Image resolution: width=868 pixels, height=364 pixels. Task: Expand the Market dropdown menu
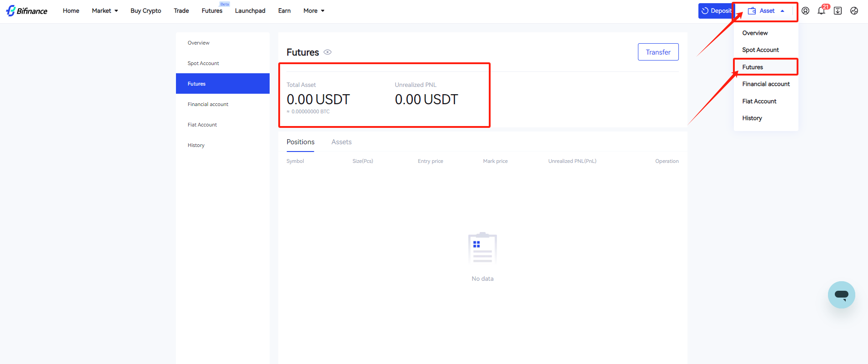tap(105, 11)
